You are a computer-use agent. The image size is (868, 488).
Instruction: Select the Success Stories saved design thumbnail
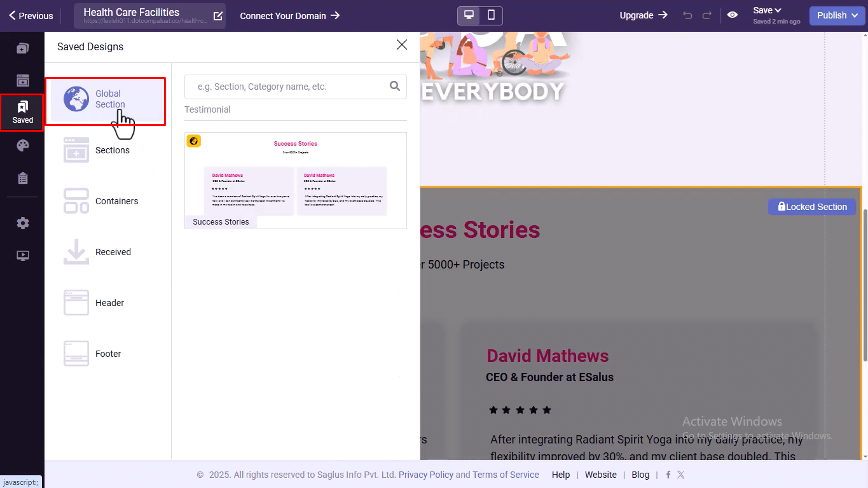point(296,180)
